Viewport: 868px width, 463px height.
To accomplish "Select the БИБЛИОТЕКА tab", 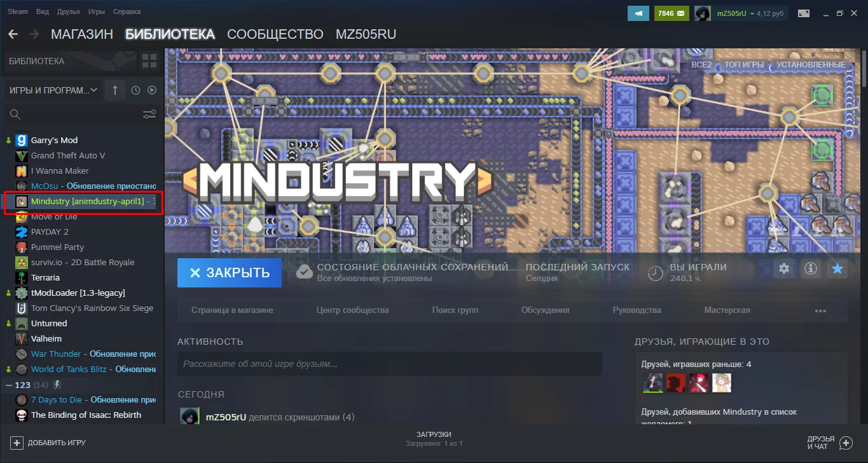I will click(x=170, y=34).
